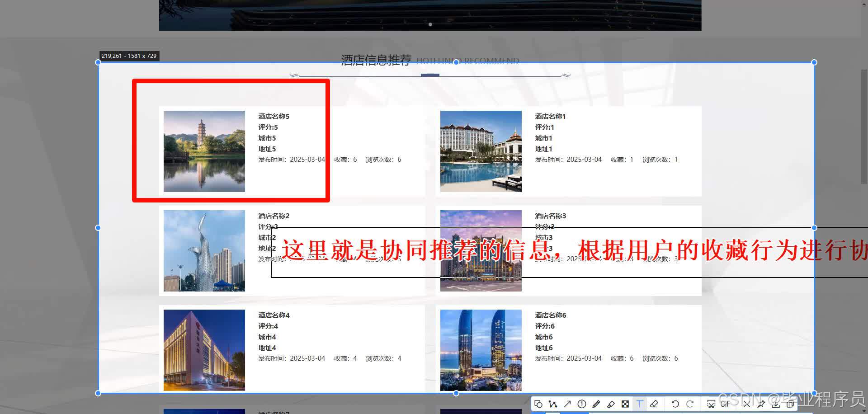868x414 pixels.
Task: Select the step numbering (①) tool
Action: 582,404
